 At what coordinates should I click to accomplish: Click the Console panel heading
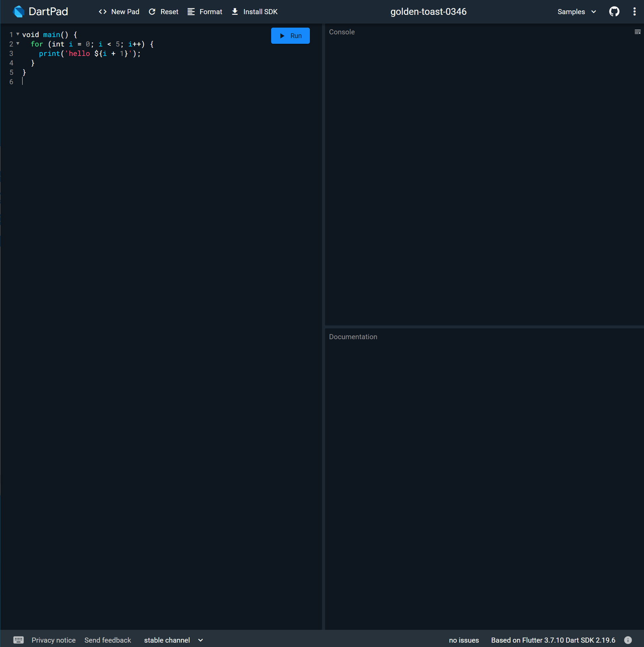click(x=342, y=32)
